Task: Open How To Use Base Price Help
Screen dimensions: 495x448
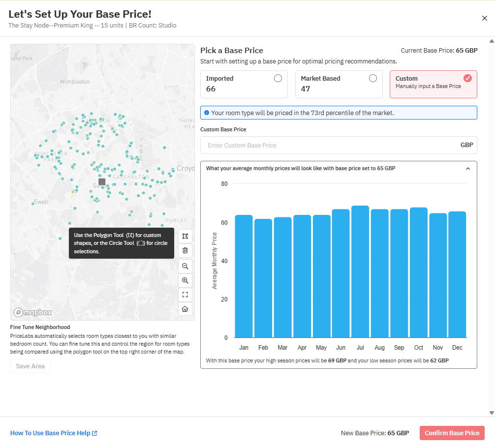Action: 54,433
